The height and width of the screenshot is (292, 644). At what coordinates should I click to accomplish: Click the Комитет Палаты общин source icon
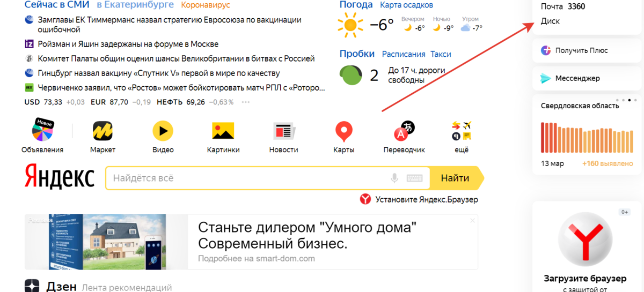click(x=30, y=58)
